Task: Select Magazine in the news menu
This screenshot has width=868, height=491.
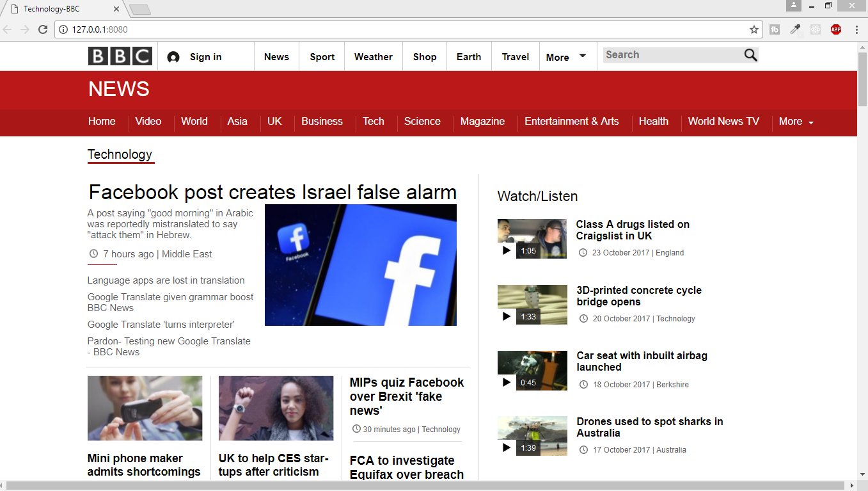Action: point(482,122)
